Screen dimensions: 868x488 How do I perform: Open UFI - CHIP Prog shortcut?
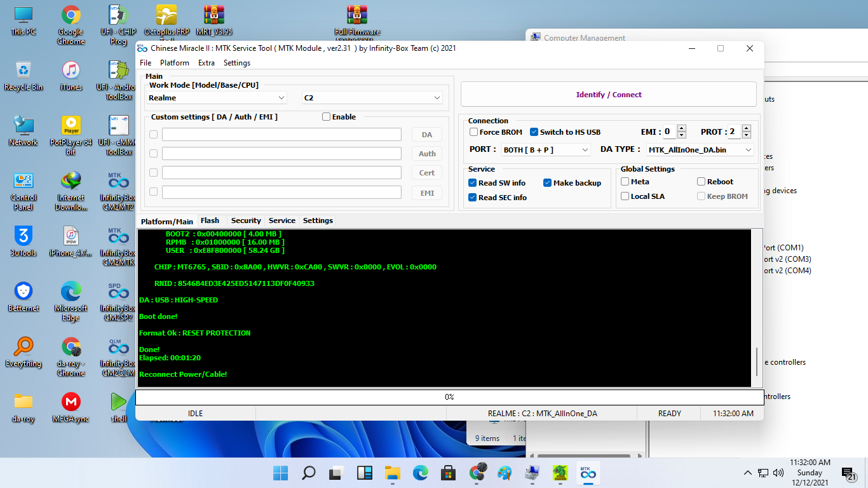(118, 25)
